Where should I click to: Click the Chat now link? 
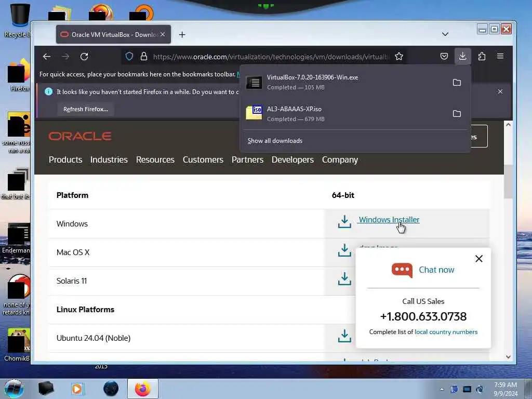point(436,270)
